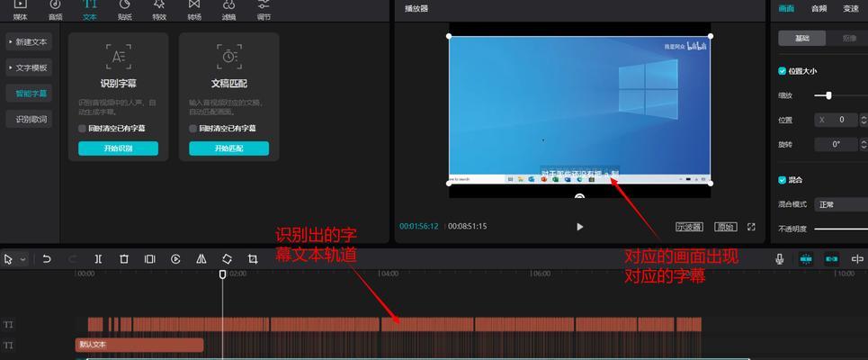Switch to the 音频 tab in properties panel
This screenshot has width=868, height=360.
pos(819,8)
